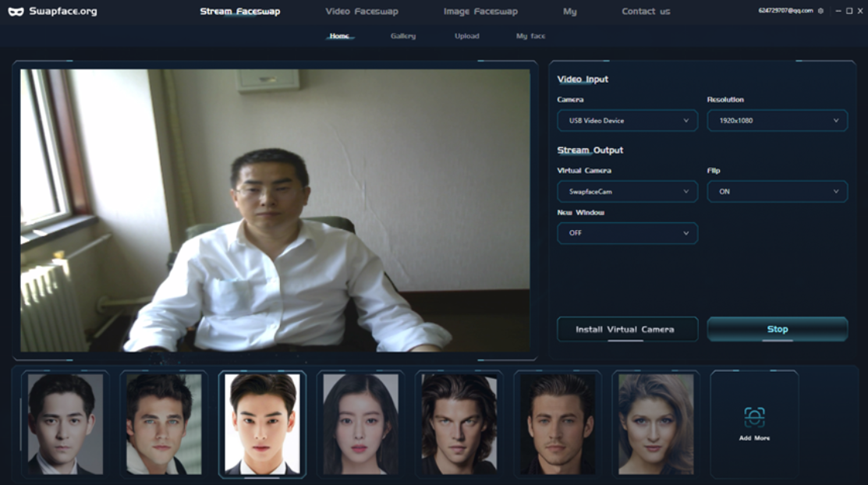Close the Swapface window
This screenshot has height=485, width=868.
click(x=860, y=10)
